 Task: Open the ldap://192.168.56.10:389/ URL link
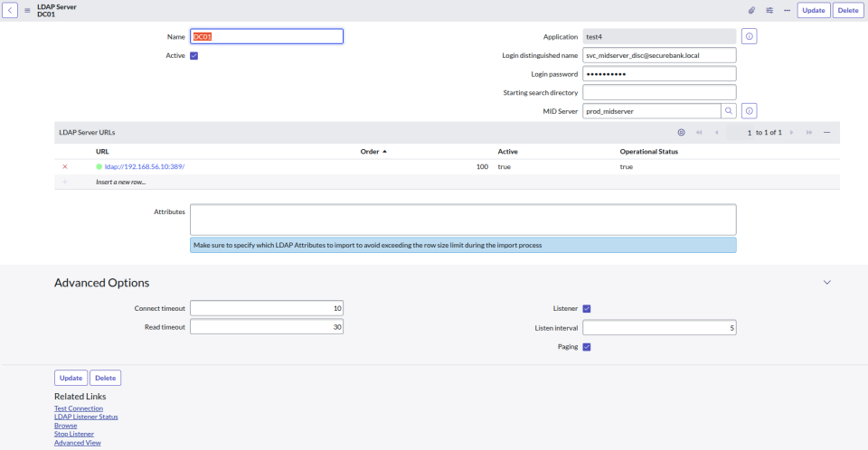[x=145, y=166]
